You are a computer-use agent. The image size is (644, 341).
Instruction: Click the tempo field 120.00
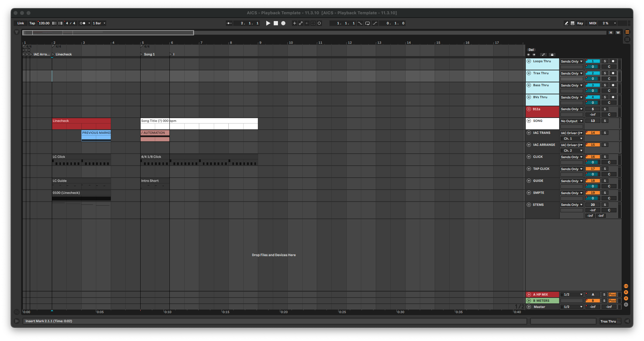(x=44, y=23)
